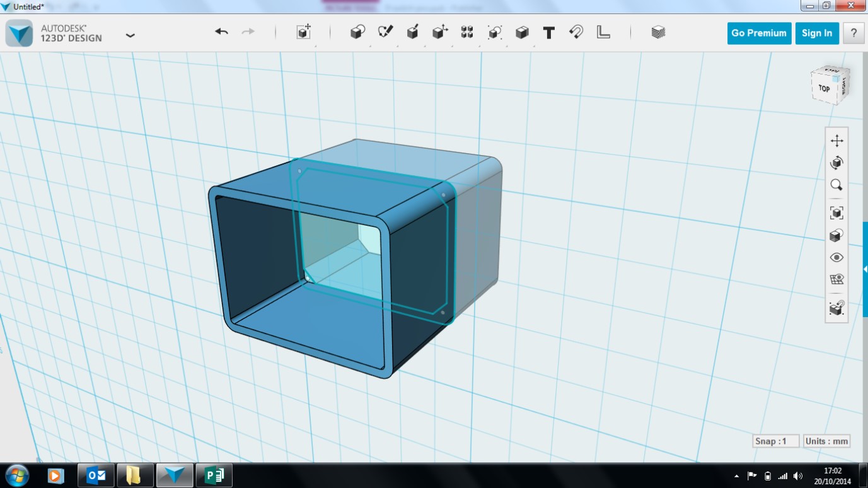Click the Go Premium button

click(x=759, y=33)
